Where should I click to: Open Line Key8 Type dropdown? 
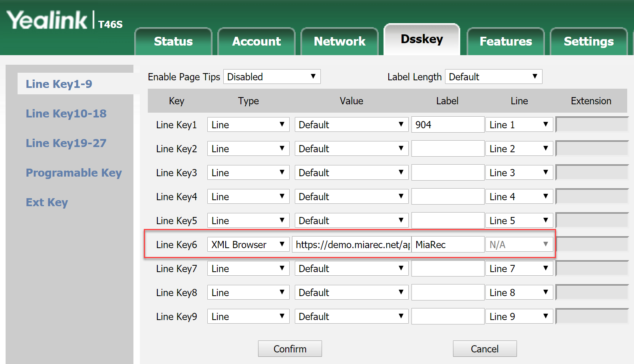[x=248, y=292]
